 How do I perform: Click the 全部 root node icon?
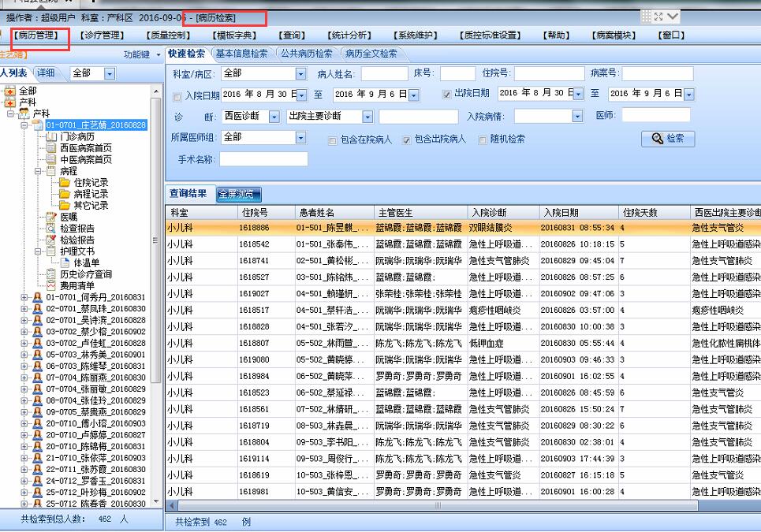tap(10, 91)
